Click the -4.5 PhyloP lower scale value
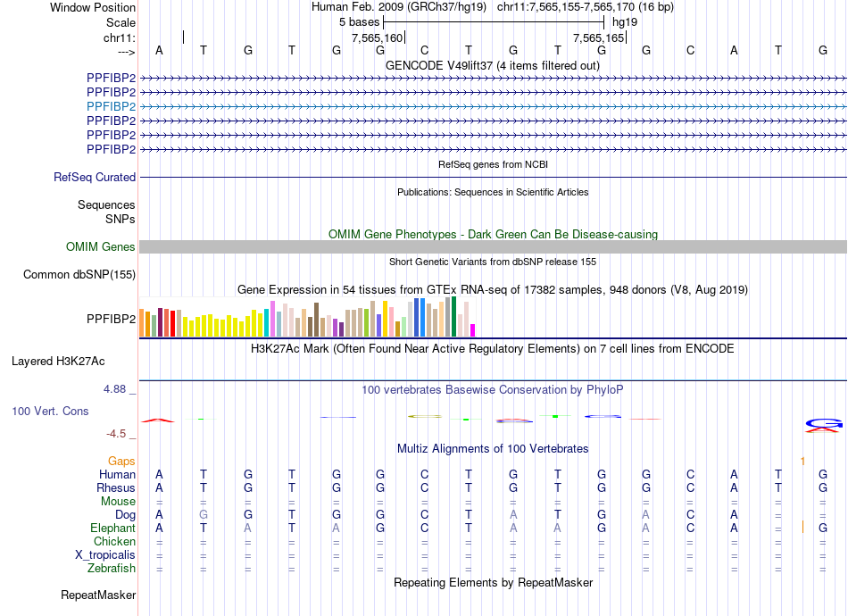The height and width of the screenshot is (616, 848). (116, 434)
